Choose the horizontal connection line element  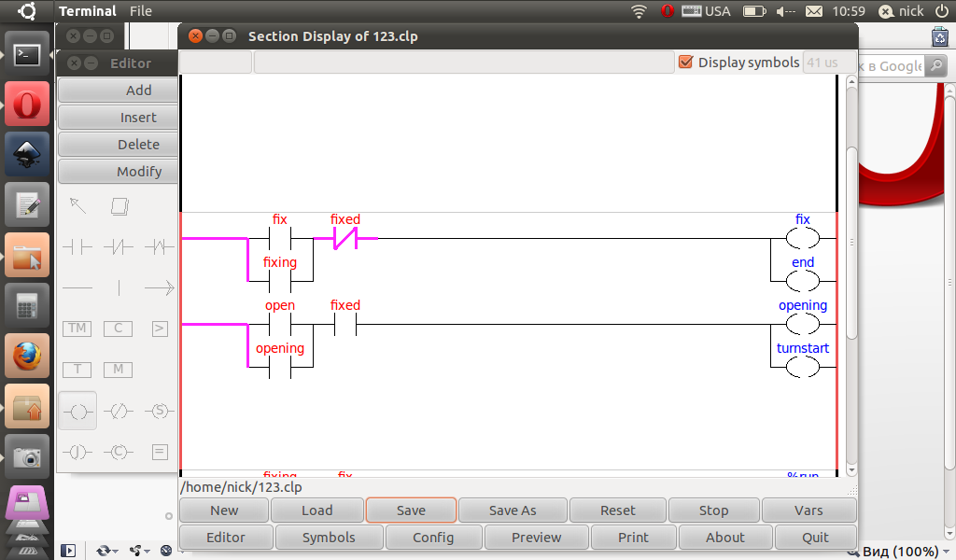click(x=77, y=287)
